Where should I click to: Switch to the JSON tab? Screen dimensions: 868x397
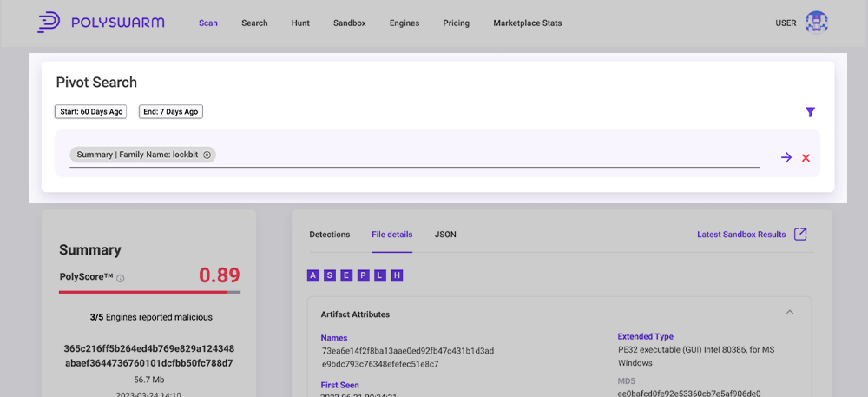[x=445, y=235]
